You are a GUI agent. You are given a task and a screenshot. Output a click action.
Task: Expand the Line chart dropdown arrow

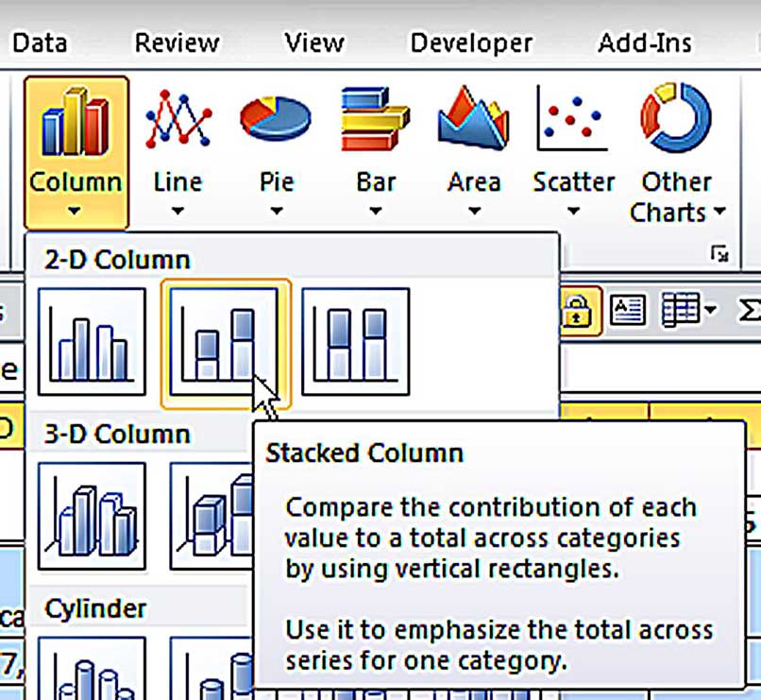178,212
